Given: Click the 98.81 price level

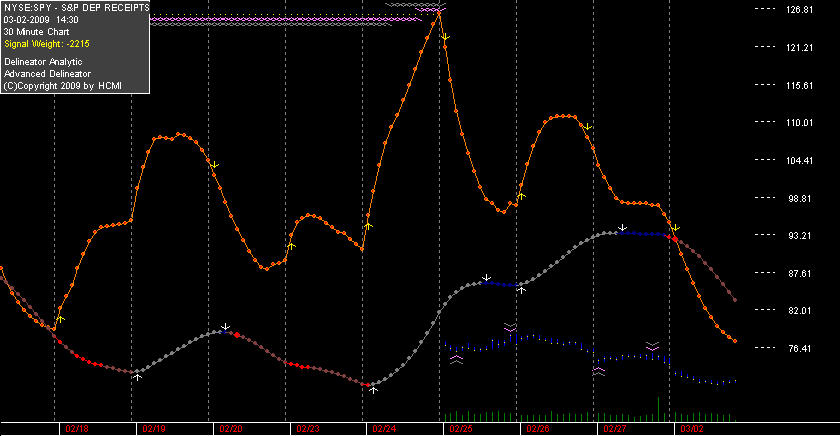Looking at the screenshot, I should coord(799,199).
